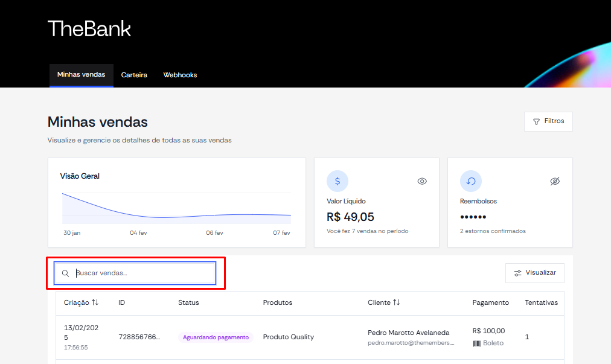Click the barcode Boleto payment icon
This screenshot has width=611, height=364.
pos(476,343)
